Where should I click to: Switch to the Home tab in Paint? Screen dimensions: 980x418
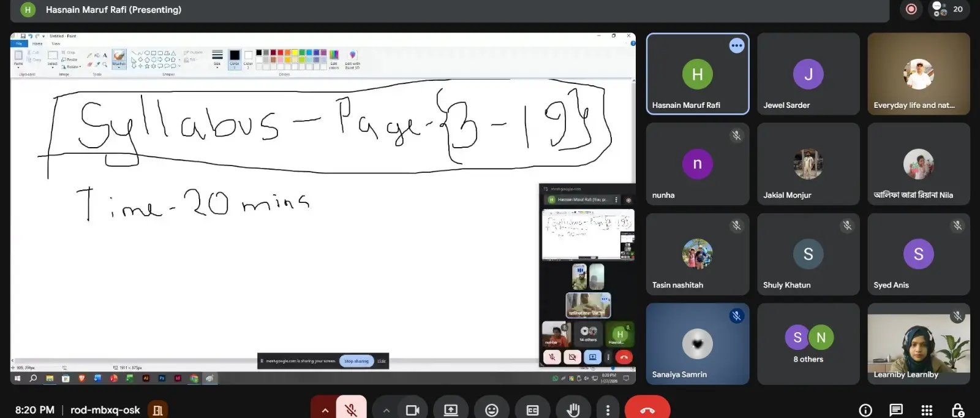(37, 44)
